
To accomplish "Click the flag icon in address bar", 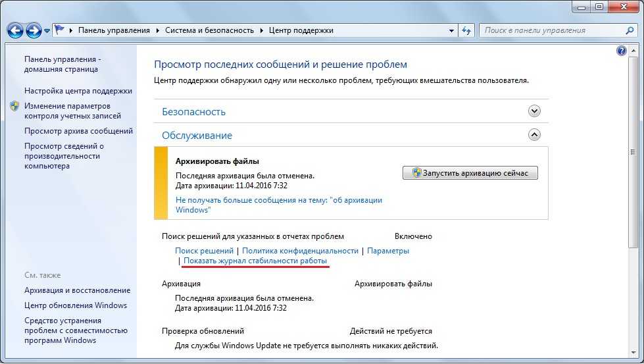I will (60, 30).
